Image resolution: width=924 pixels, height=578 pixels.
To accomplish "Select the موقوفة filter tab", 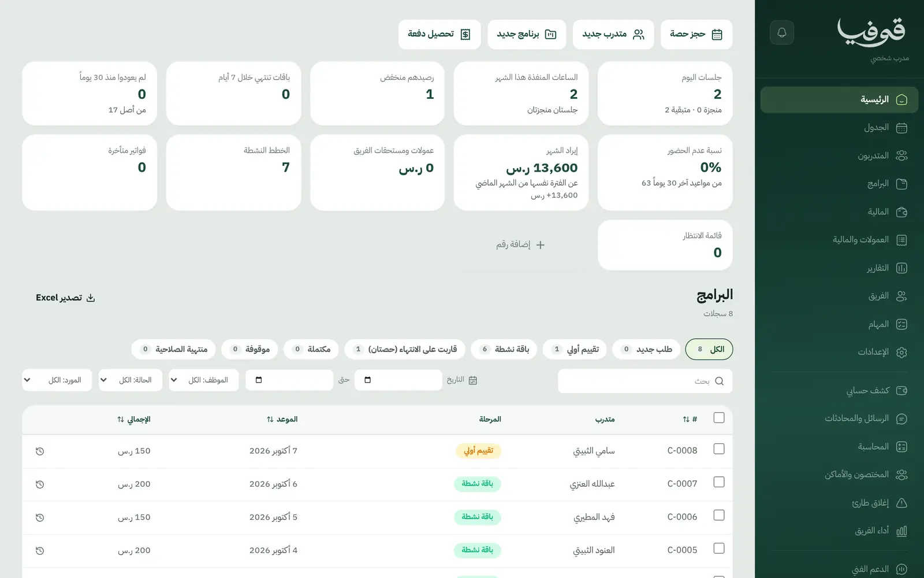I will [249, 349].
